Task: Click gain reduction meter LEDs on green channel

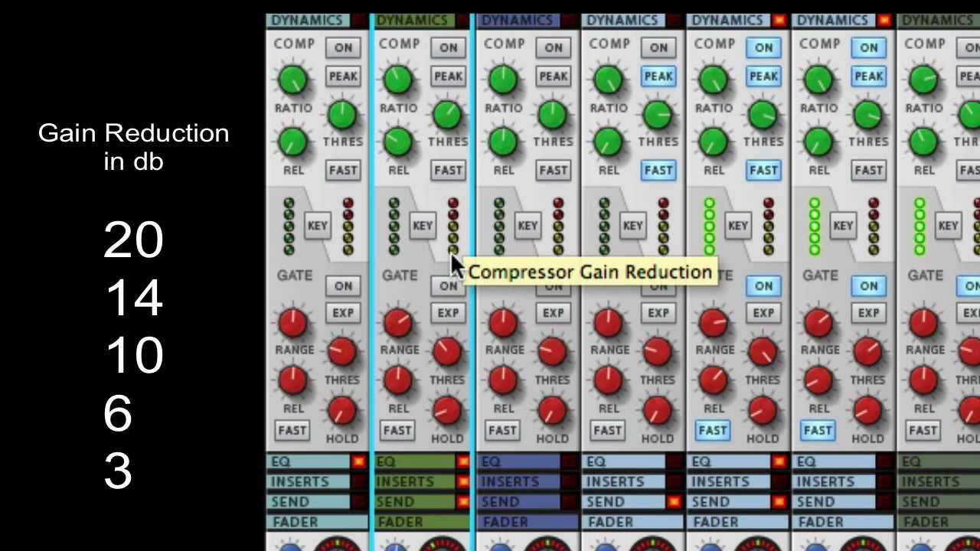Action: pos(453,227)
